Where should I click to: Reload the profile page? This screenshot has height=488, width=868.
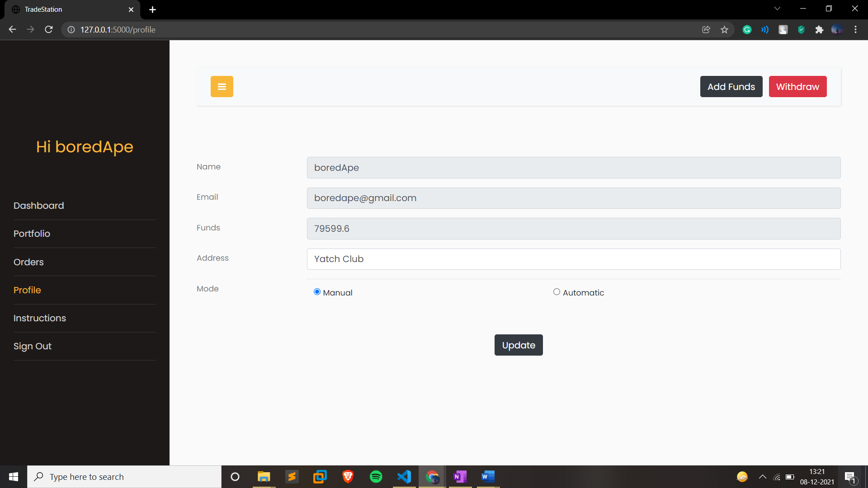pyautogui.click(x=49, y=30)
